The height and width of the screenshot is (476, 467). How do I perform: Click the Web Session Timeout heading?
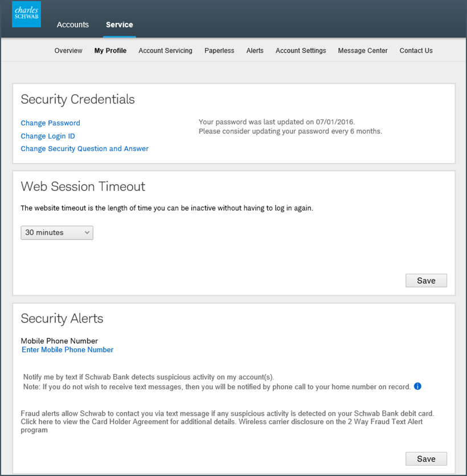83,186
